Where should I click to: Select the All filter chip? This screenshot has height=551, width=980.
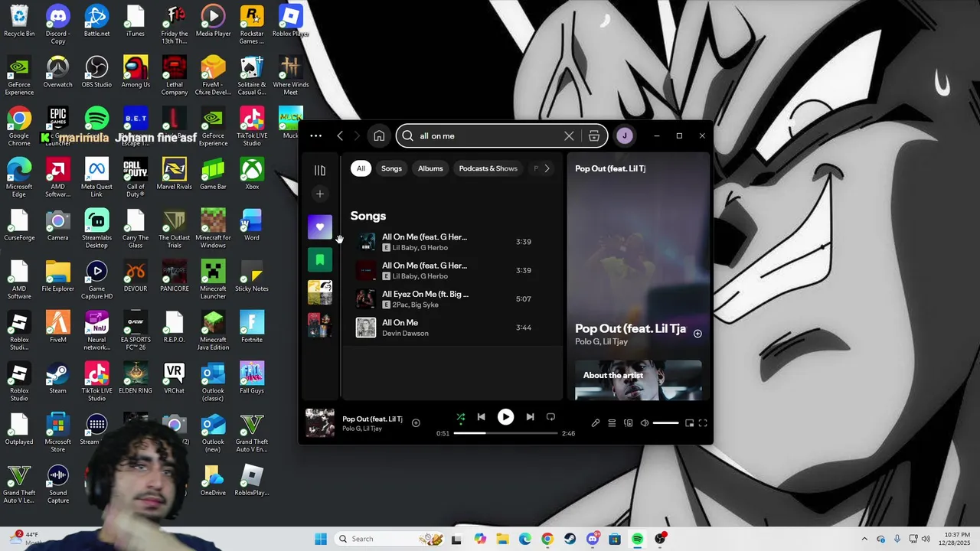coord(361,168)
